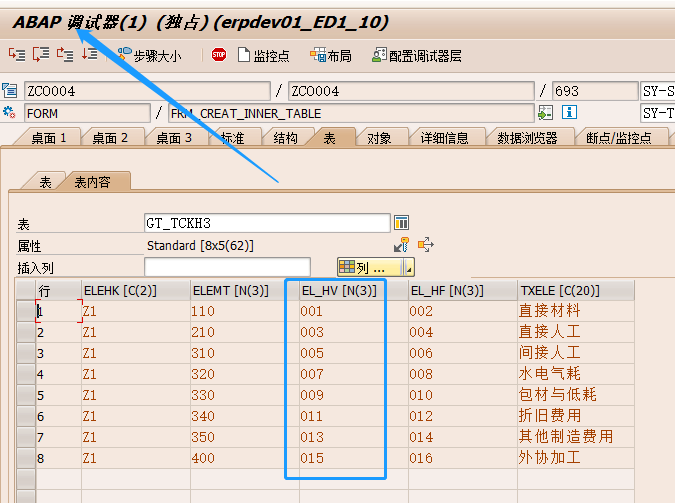Open the dropdown arrow of the 列 button
Image resolution: width=675 pixels, height=503 pixels.
409,267
